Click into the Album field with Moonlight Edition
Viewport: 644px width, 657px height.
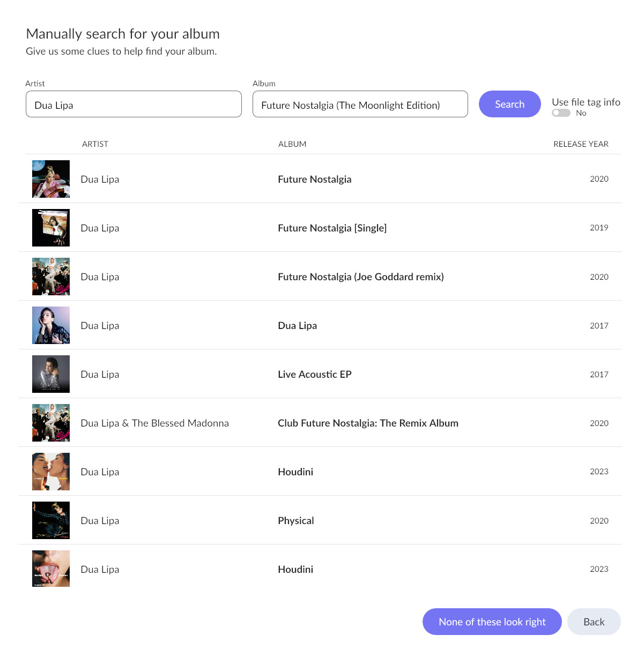pos(360,104)
